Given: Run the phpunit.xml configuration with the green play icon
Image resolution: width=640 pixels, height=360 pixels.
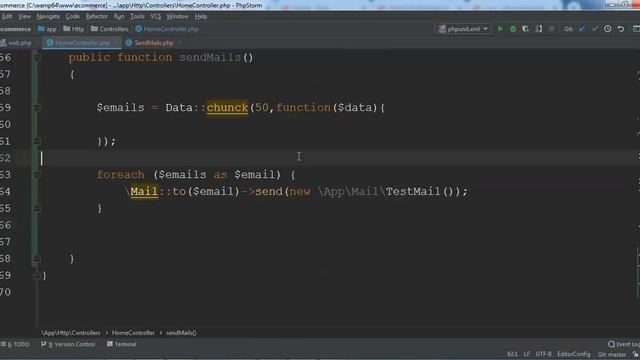Looking at the screenshot, I should tap(500, 29).
